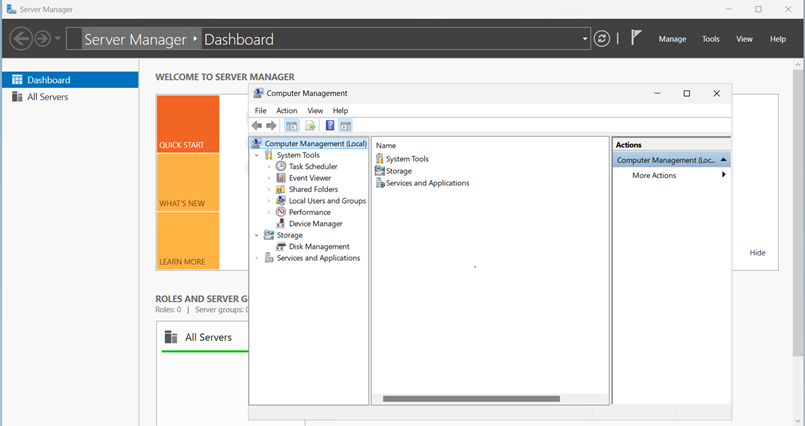Open Manage menu in Server Manager
This screenshot has width=805, height=426.
[x=673, y=39]
